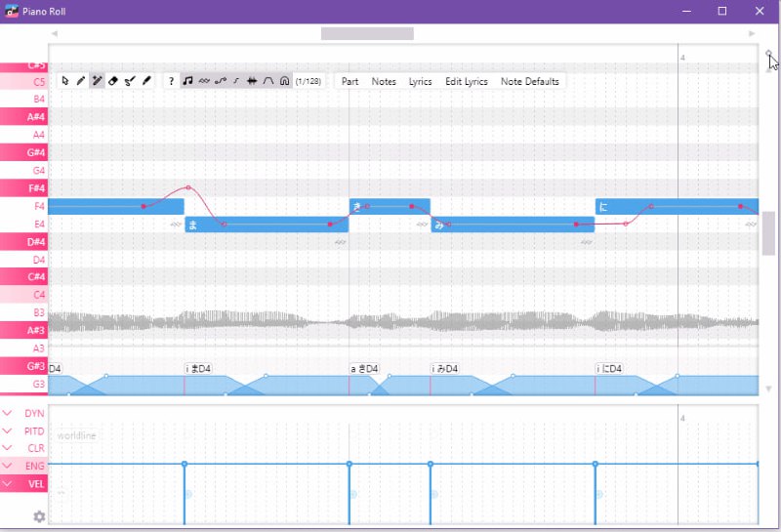Click Edit Lyrics button
This screenshot has height=532, width=781.
466,82
